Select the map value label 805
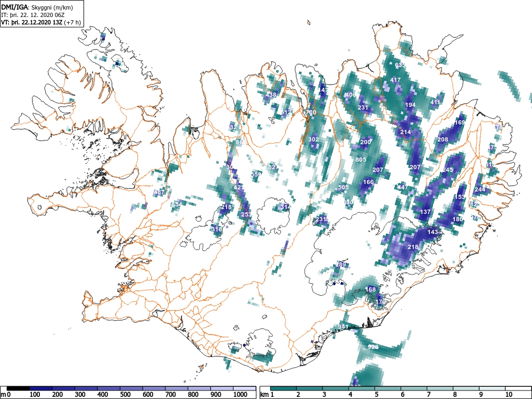 pos(361,160)
